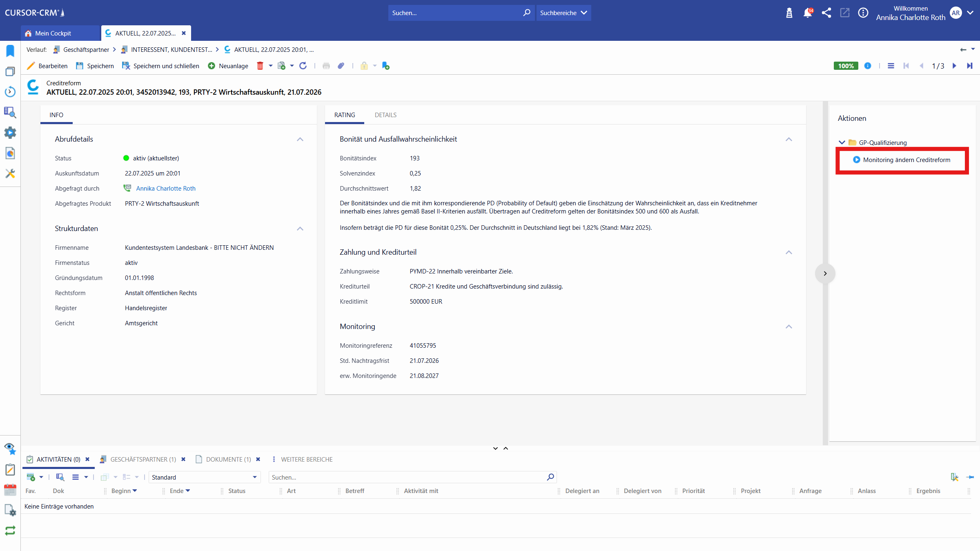
Task: Collapse the Abrufdetails section
Action: point(300,139)
